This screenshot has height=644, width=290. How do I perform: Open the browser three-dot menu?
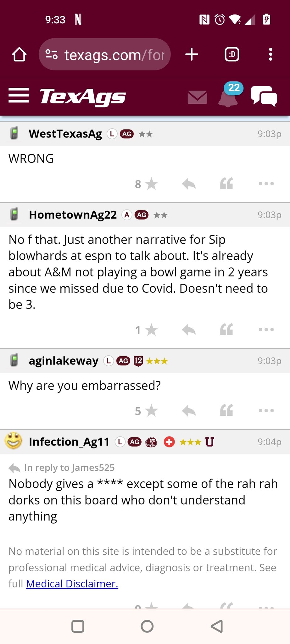coord(270,54)
